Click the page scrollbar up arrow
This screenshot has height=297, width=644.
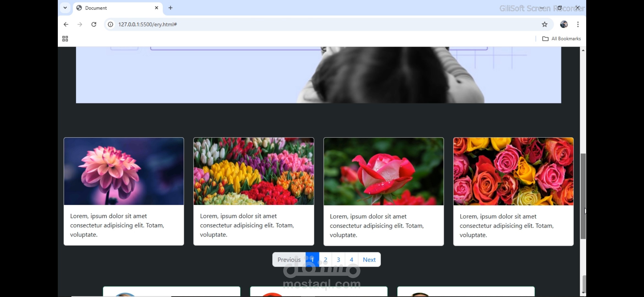[x=583, y=50]
